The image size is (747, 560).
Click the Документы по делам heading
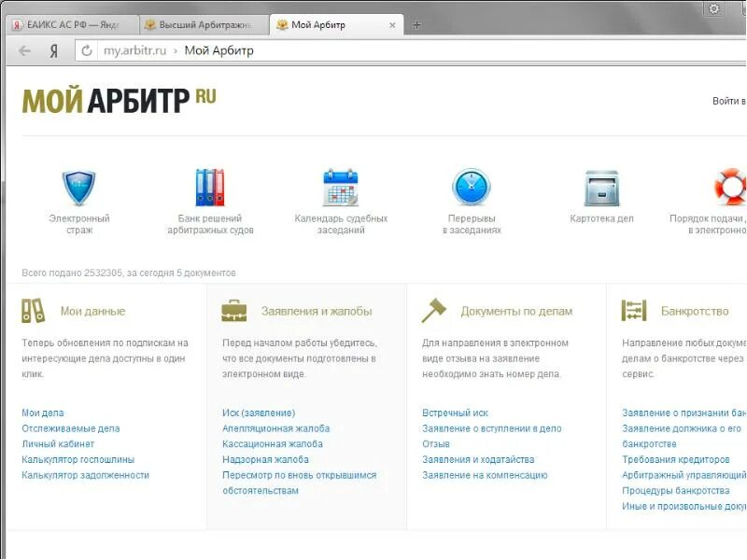click(516, 311)
